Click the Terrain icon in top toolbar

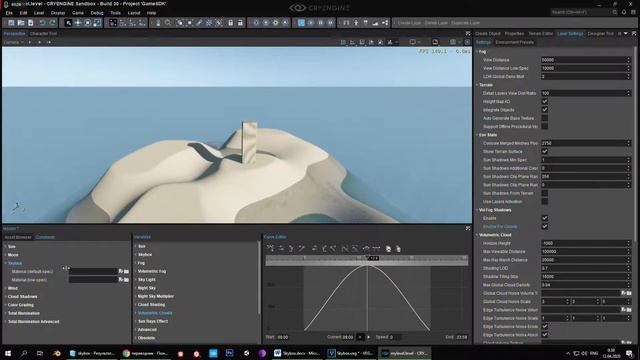tap(375, 23)
